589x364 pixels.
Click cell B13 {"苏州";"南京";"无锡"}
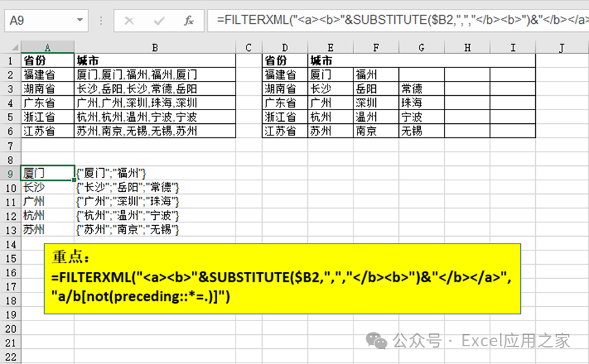[155, 230]
